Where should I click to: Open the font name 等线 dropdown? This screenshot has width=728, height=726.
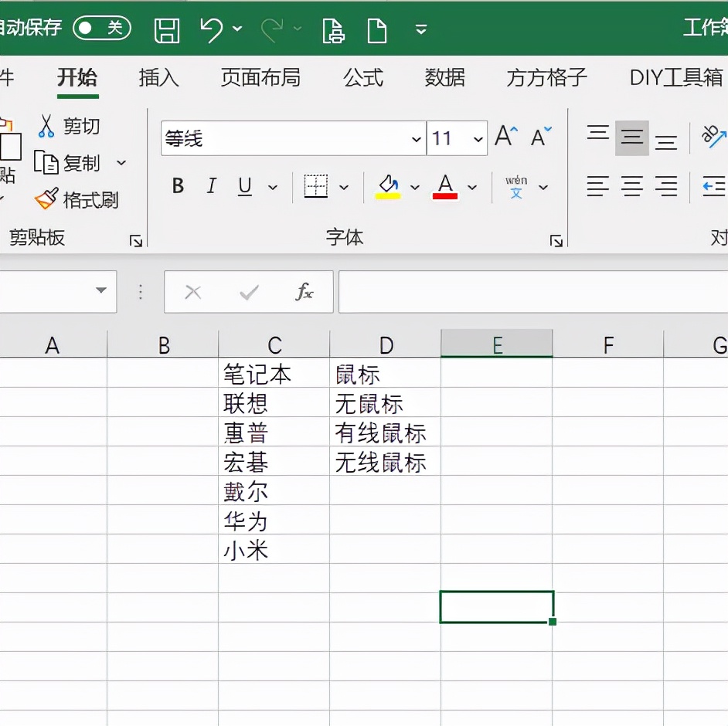pos(416,139)
